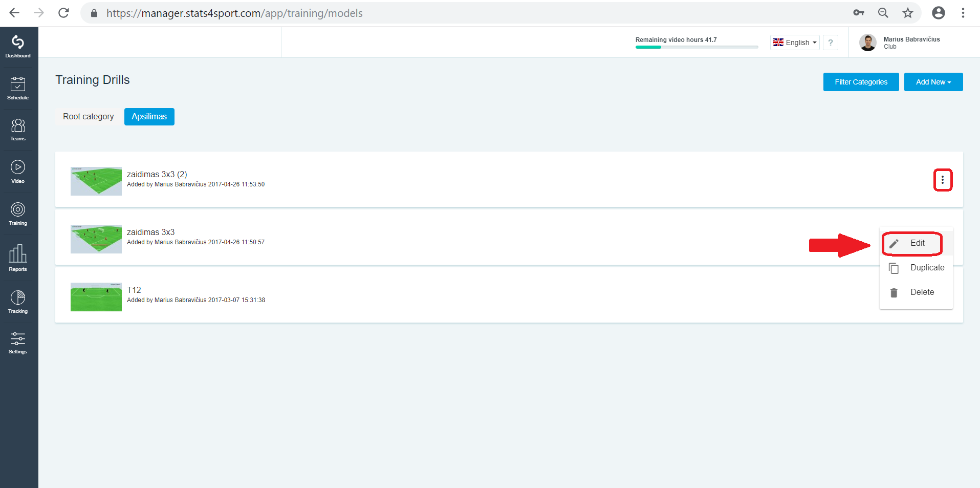Open the Teams sidebar section
The width and height of the screenshot is (980, 488).
tap(18, 130)
